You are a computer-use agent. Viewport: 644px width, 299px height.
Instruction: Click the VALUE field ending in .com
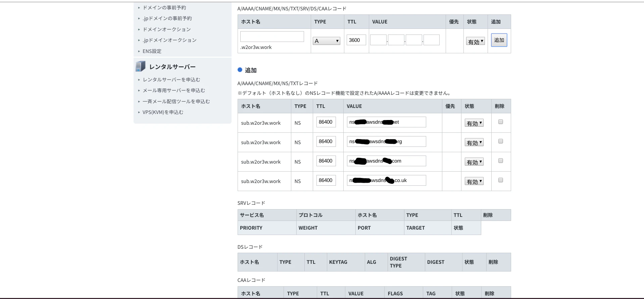[387, 161]
